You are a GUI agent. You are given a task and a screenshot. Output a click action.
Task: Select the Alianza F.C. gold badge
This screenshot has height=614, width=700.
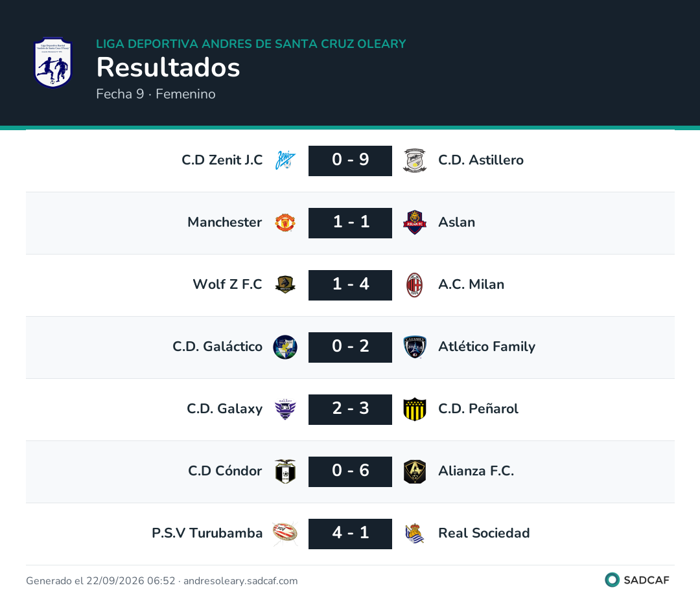(415, 472)
